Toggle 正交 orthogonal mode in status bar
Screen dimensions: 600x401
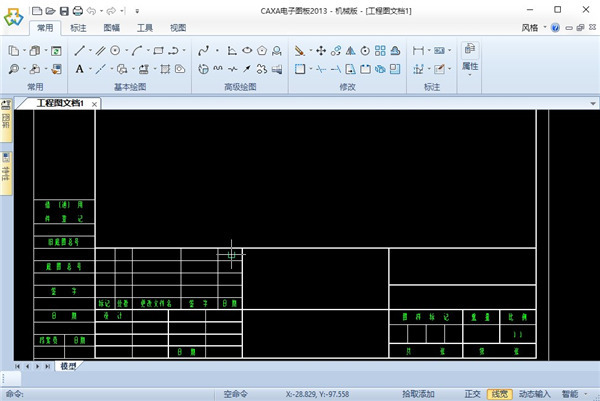473,394
